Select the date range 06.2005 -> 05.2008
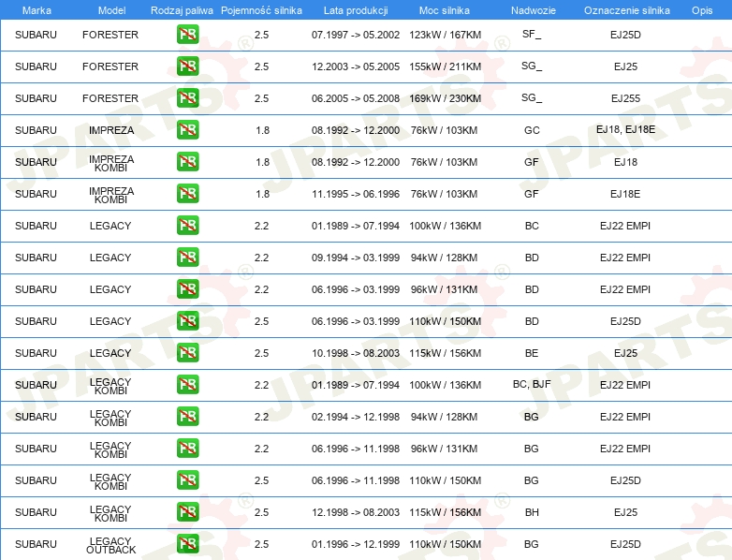Image resolution: width=732 pixels, height=560 pixels. pos(356,98)
